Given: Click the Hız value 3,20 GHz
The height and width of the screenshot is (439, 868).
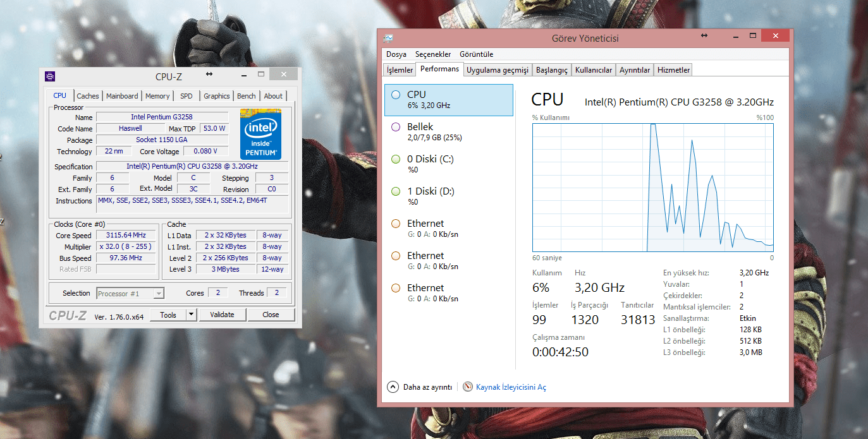Looking at the screenshot, I should pyautogui.click(x=599, y=287).
